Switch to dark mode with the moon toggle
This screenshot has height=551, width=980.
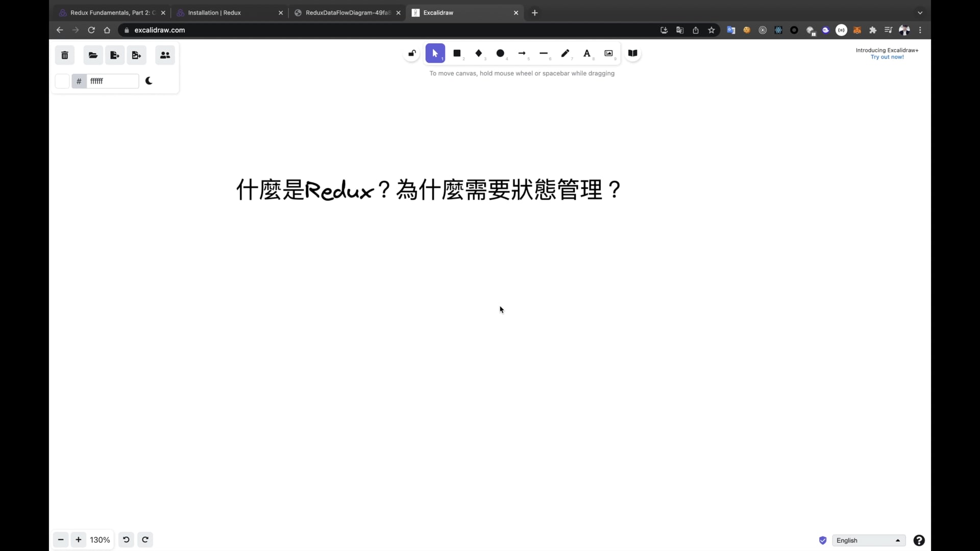click(149, 81)
